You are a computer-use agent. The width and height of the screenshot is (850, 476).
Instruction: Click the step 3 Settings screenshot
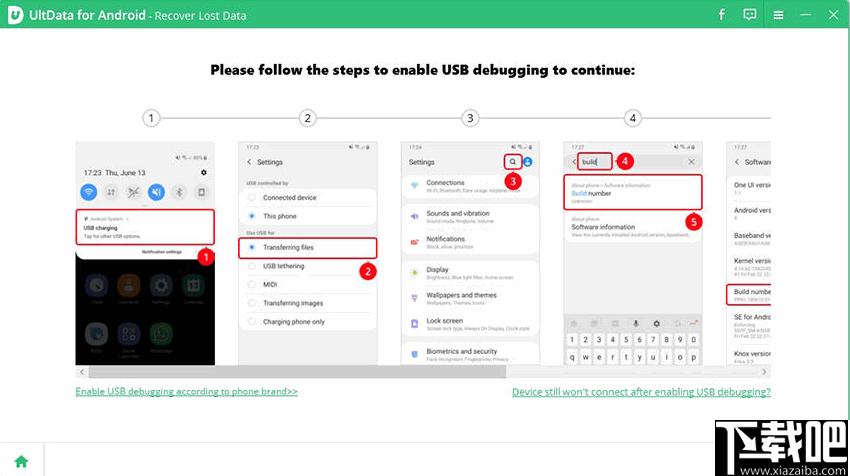(x=471, y=253)
